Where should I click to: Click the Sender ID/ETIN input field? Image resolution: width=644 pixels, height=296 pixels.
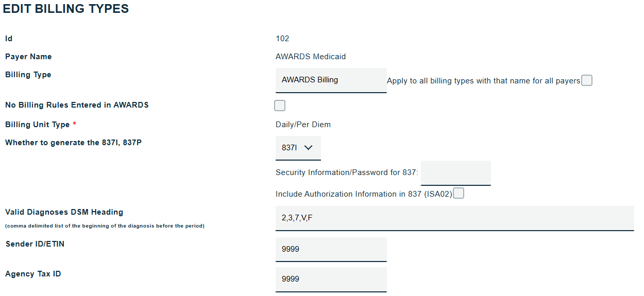pyautogui.click(x=331, y=249)
